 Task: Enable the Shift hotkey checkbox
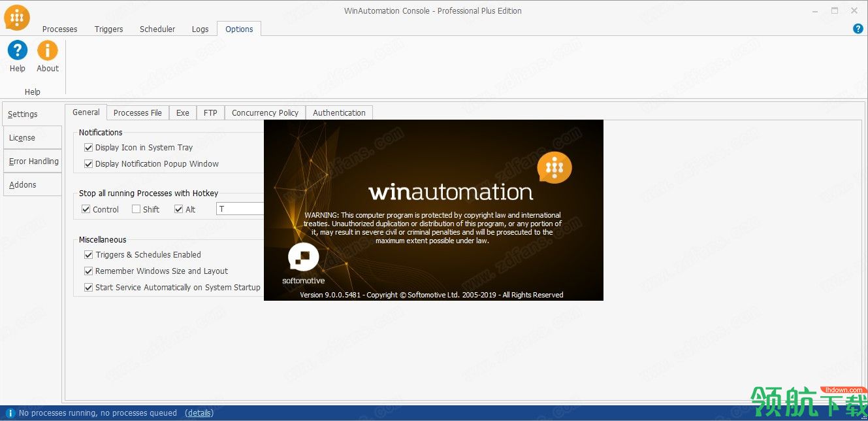click(136, 209)
